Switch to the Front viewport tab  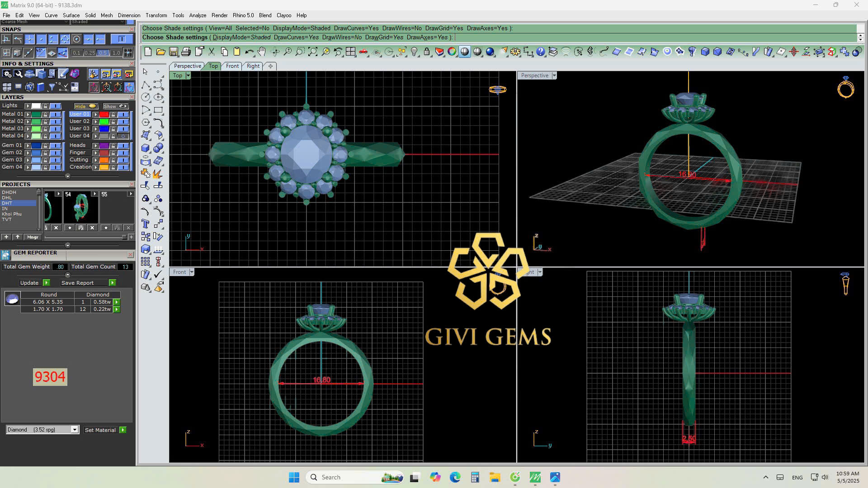(232, 66)
